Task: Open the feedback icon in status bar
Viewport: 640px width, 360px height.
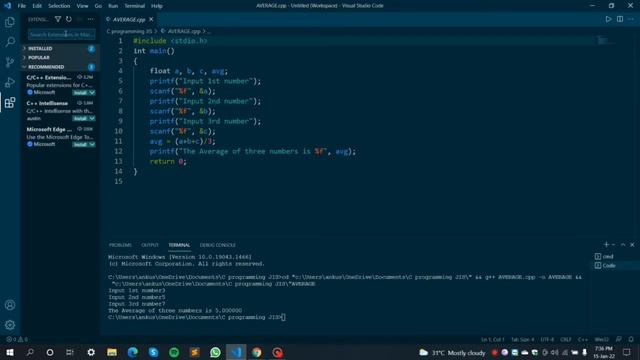Action: [619, 339]
